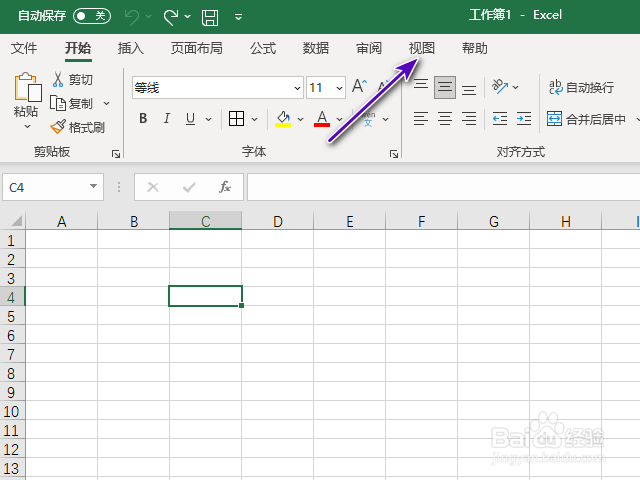Click the Undo arrow icon
Viewport: 640px width, 480px height.
pos(132,17)
